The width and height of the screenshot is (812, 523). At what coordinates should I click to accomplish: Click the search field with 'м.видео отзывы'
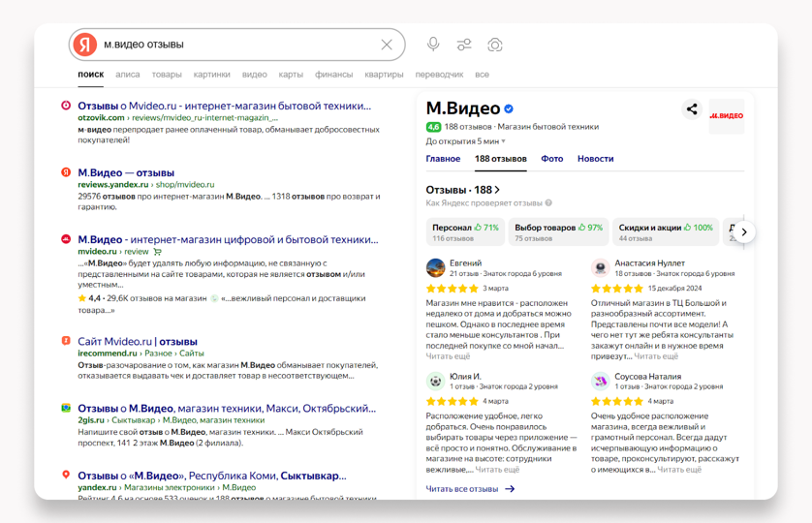click(x=238, y=45)
